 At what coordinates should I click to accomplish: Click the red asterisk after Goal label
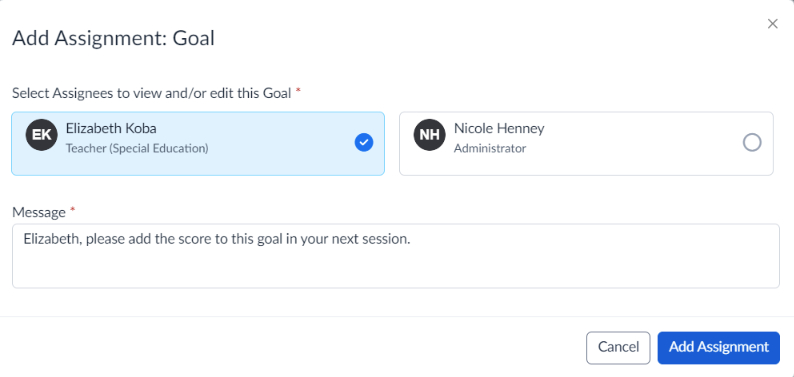click(298, 91)
